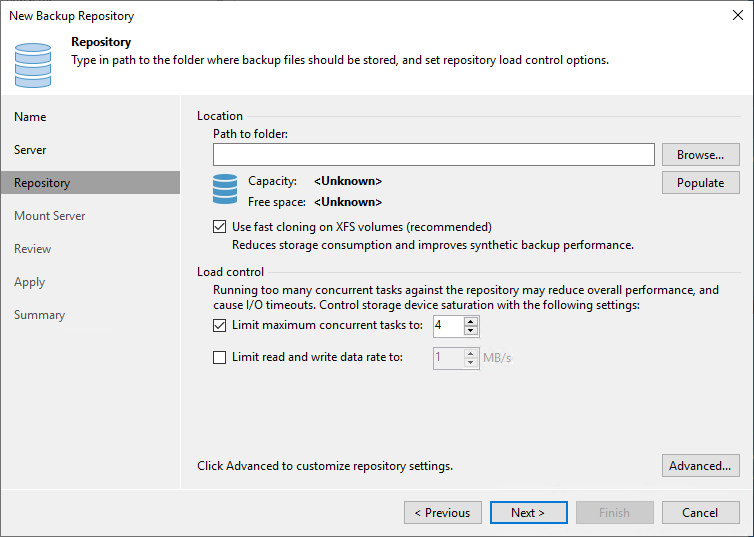Select the Repository step in sidebar

click(42, 183)
